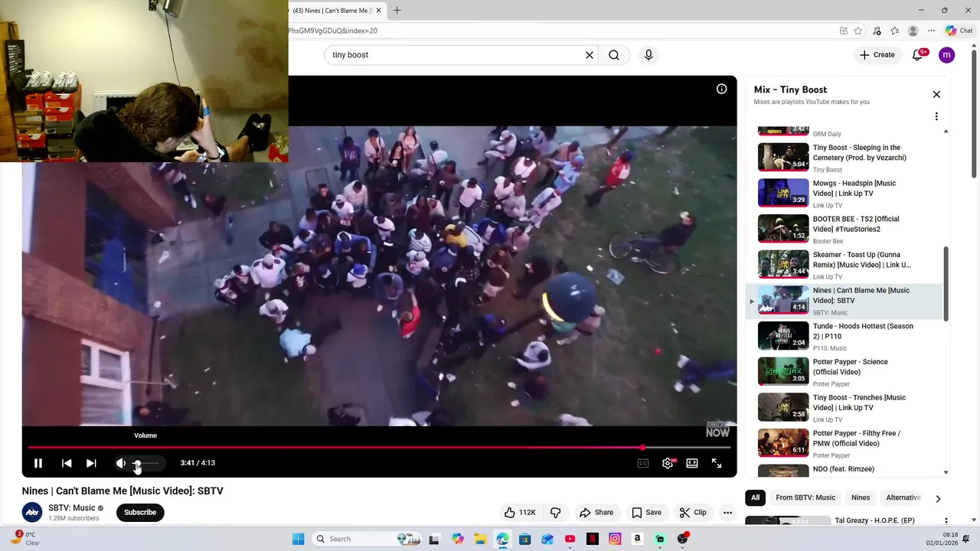Pause the video playback
The image size is (980, 551).
click(38, 463)
